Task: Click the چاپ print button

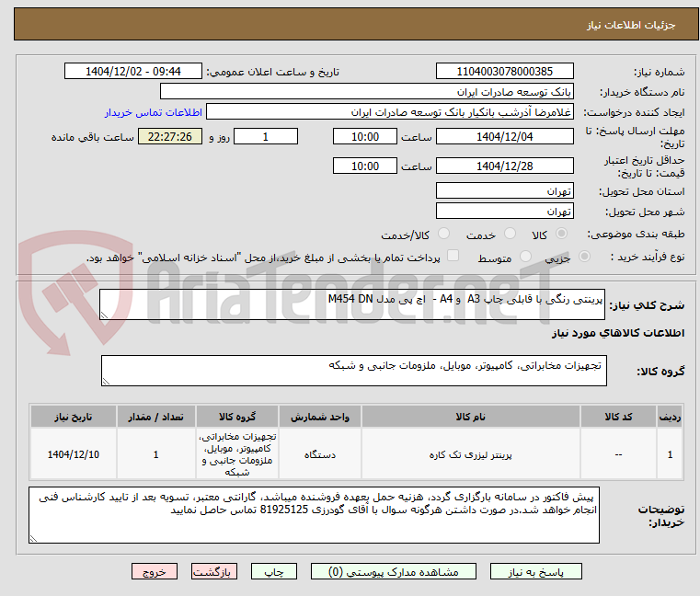Action: [274, 571]
